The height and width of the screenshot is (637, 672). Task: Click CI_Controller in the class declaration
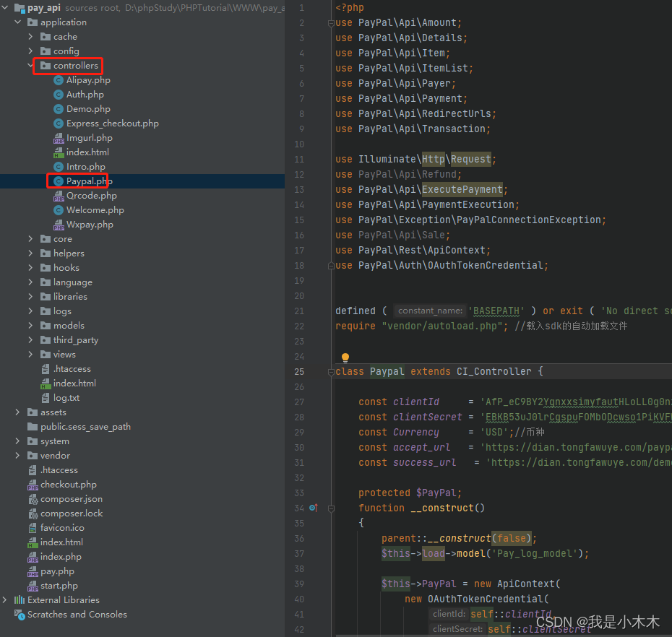coord(494,371)
